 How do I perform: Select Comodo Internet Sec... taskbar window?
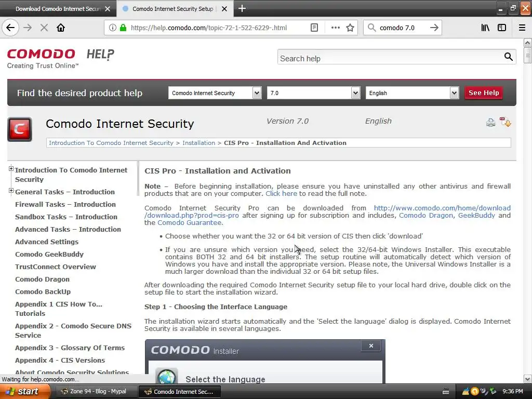pos(180,392)
